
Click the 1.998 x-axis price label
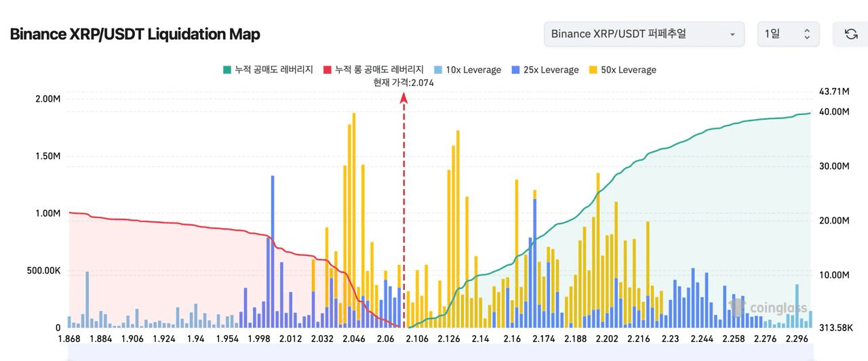tap(259, 339)
